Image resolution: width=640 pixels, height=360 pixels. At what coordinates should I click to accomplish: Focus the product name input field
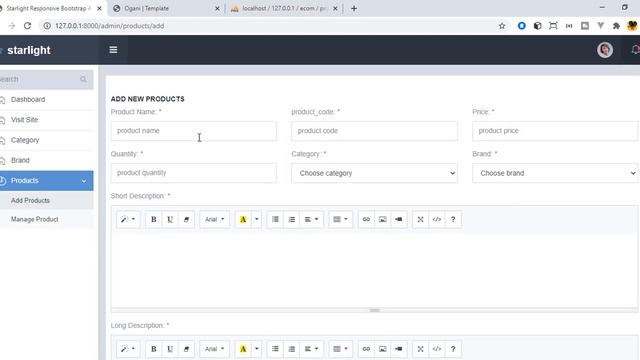[193, 131]
